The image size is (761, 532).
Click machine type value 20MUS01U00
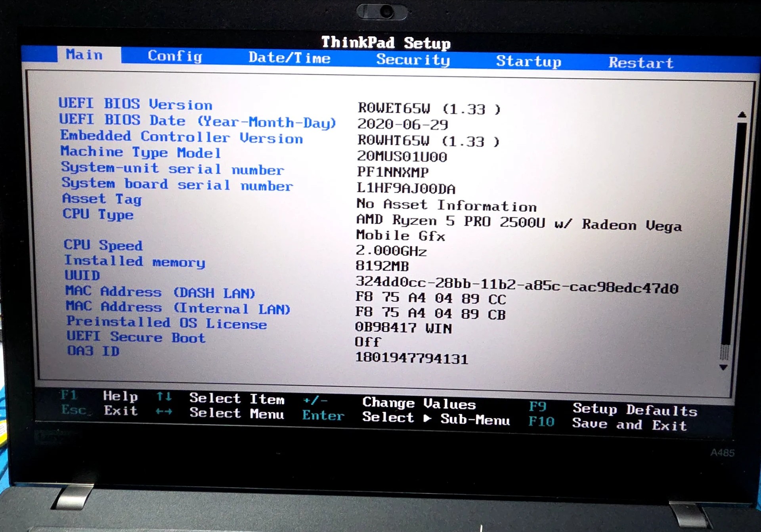[x=402, y=157]
